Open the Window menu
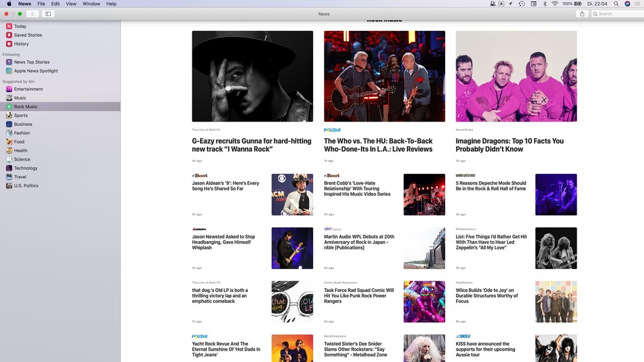The width and height of the screenshot is (644, 362). pos(91,4)
